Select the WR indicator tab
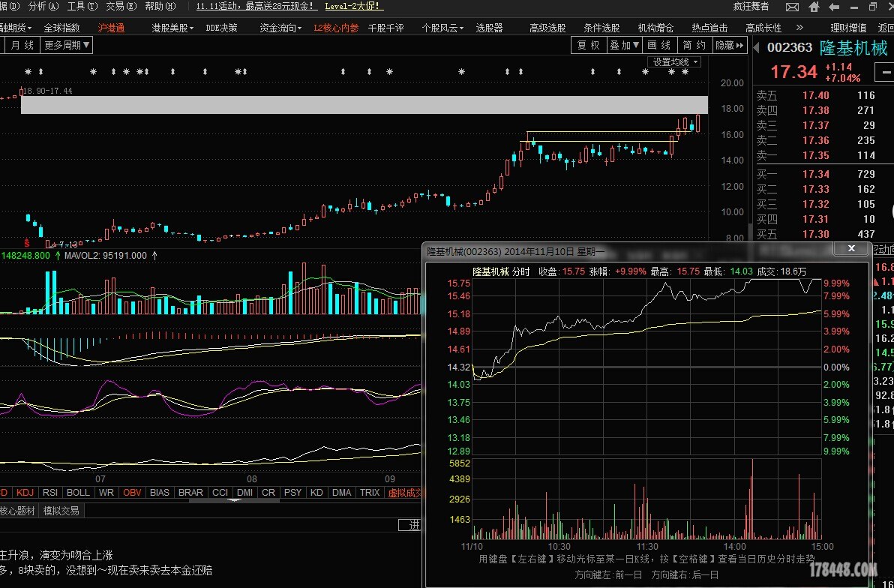Image resolution: width=894 pixels, height=588 pixels. pos(106,492)
